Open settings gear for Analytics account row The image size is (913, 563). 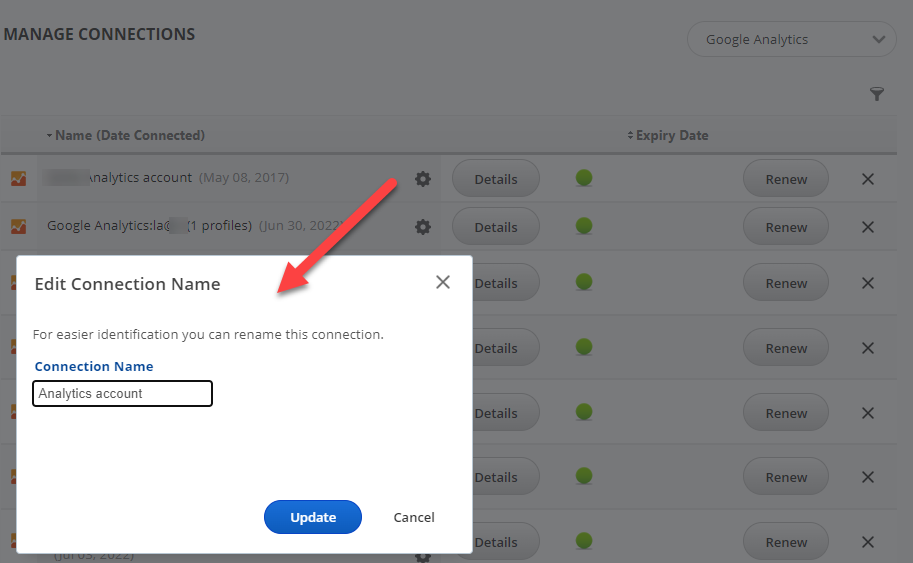click(423, 179)
